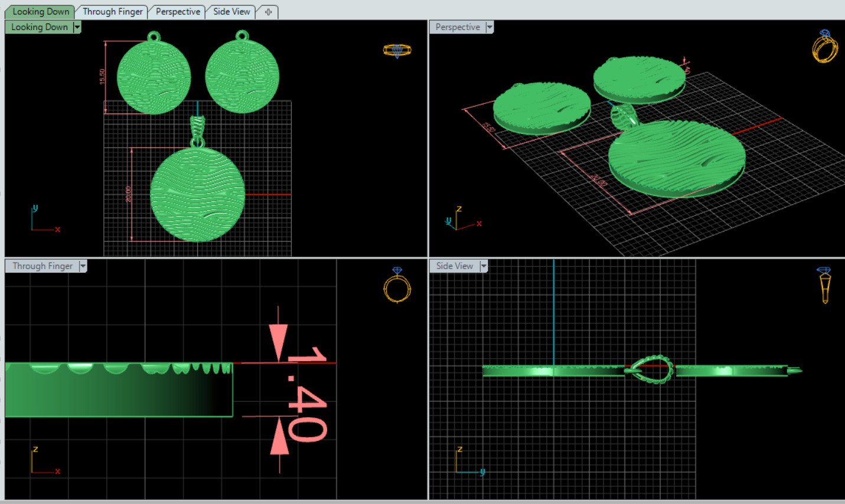845x504 pixels.
Task: Select the rear earring disc in Perspective viewport
Action: click(x=640, y=80)
